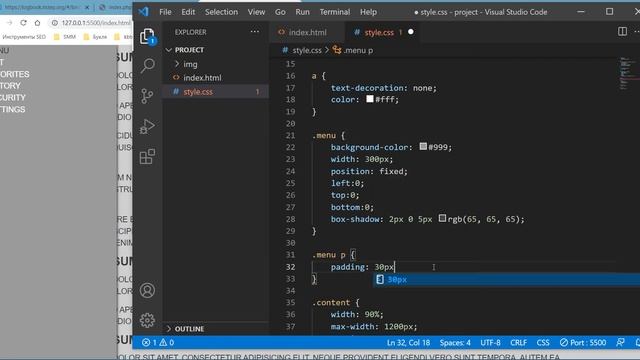Image resolution: width=640 pixels, height=360 pixels.
Task: Open the Extensions view
Action: [147, 156]
